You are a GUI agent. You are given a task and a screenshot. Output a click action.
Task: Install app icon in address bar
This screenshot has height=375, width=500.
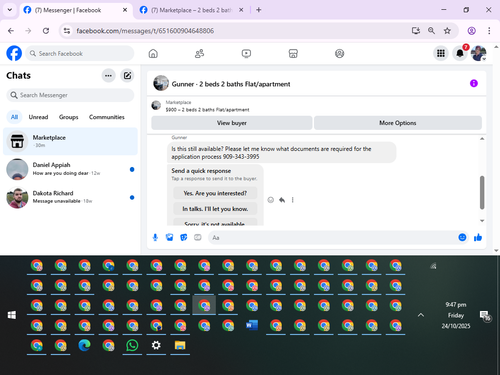click(x=415, y=31)
